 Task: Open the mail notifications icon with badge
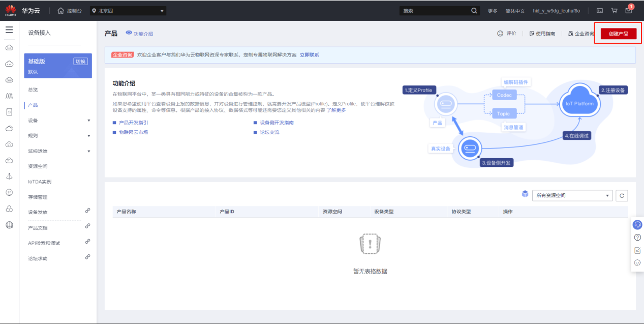(629, 10)
